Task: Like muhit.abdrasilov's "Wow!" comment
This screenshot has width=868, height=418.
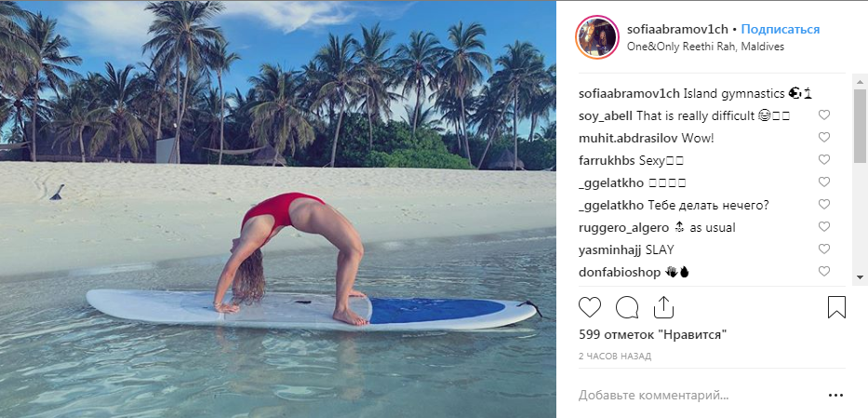Action: [823, 138]
